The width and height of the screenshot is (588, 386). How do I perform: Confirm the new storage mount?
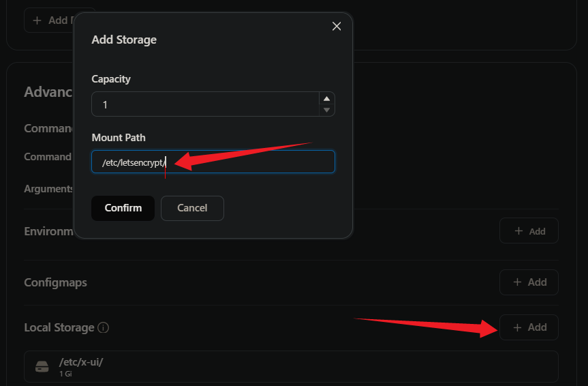(x=123, y=208)
